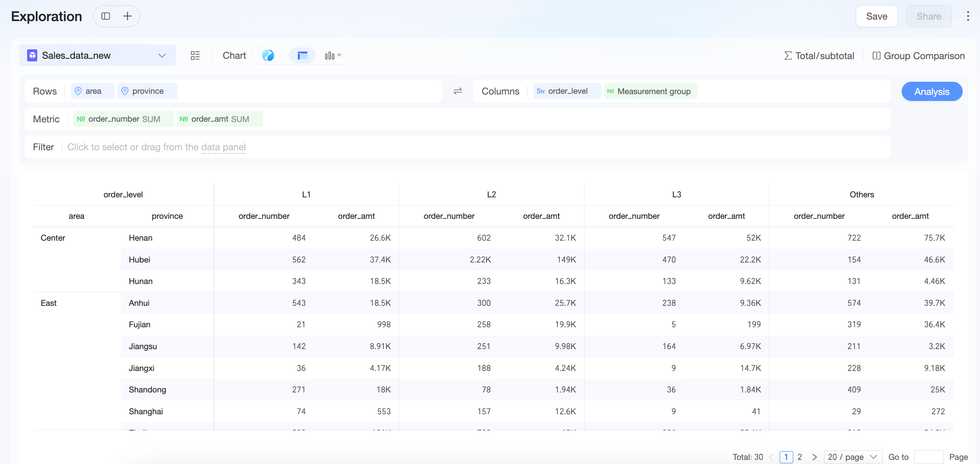Select the smart chart recommendation icon
This screenshot has height=464, width=980.
click(x=268, y=55)
